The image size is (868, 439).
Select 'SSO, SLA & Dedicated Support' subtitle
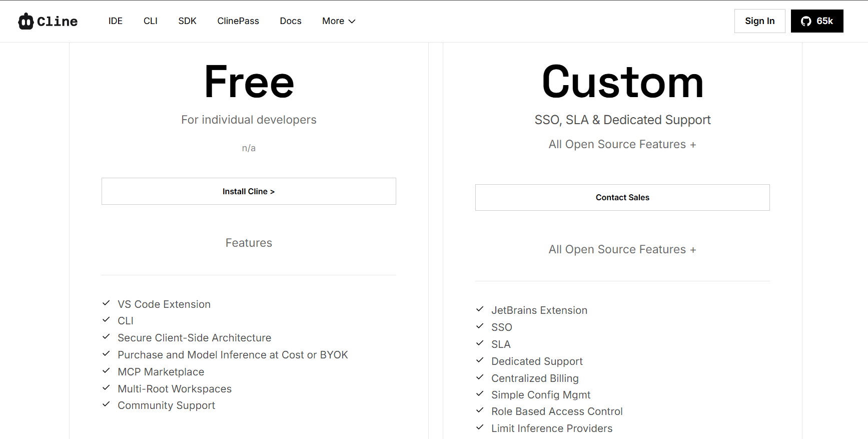pos(623,120)
